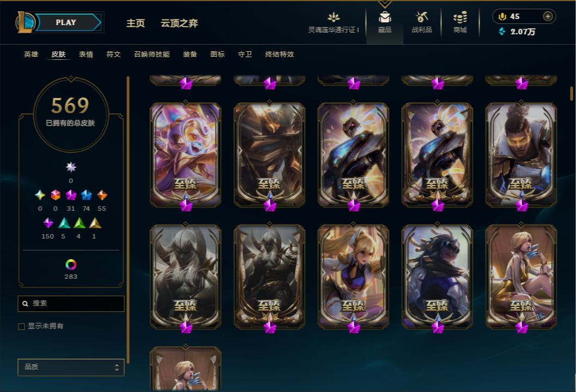Screen dimensions: 576x392
Task: Click the rainbow chroma wheel icon
Action: click(x=71, y=264)
